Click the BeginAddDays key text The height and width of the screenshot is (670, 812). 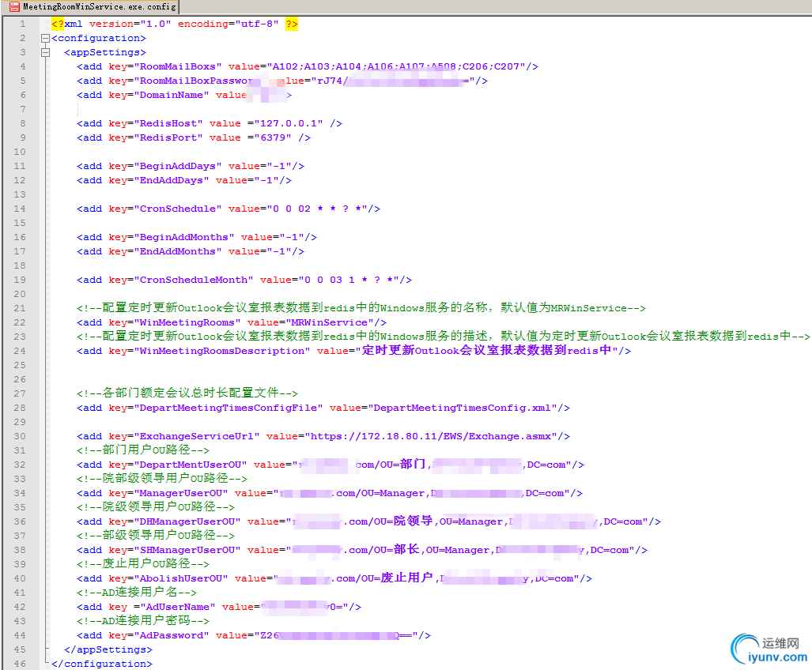[x=178, y=166]
